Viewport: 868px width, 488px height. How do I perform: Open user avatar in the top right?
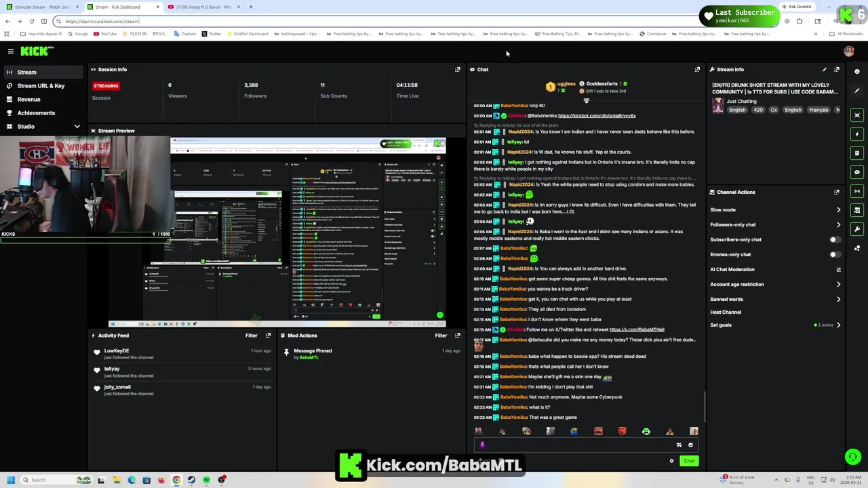(848, 51)
